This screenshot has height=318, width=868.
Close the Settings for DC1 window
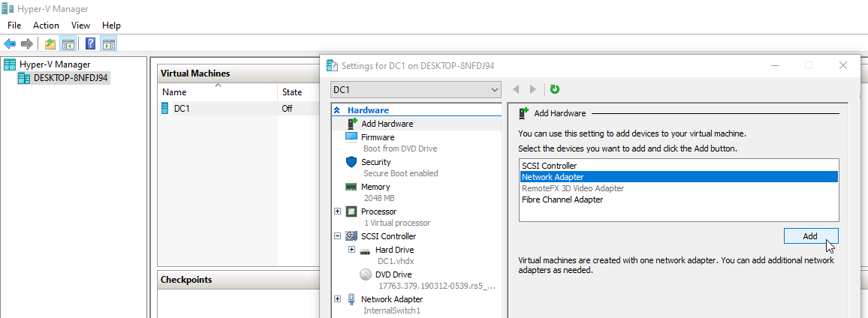843,65
